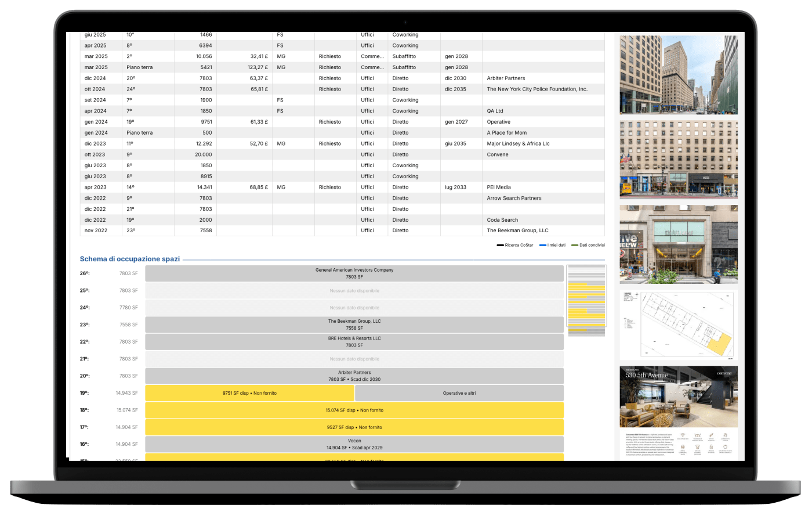Click the 15.074 SF available 18th floor bar

[x=354, y=410]
